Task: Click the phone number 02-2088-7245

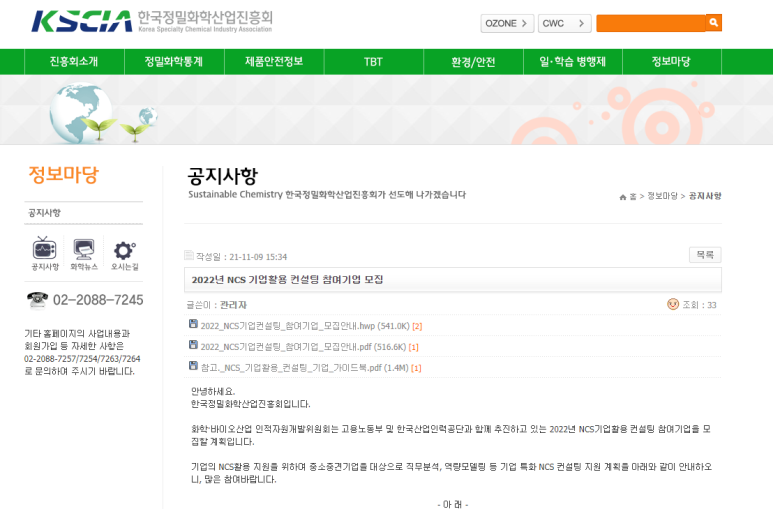Action: pyautogui.click(x=98, y=300)
